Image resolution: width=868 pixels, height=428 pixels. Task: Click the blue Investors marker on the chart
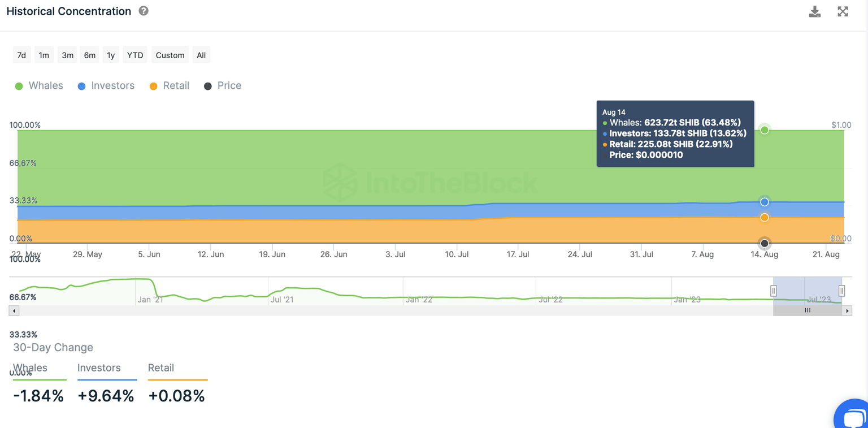[765, 202]
